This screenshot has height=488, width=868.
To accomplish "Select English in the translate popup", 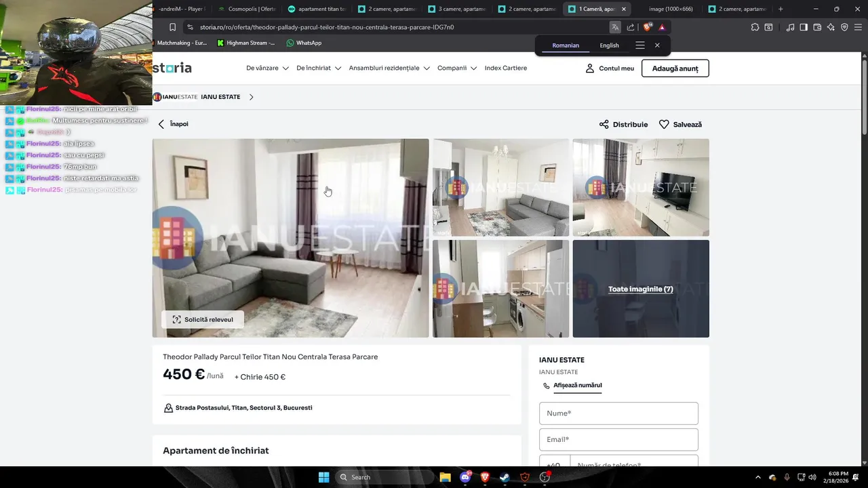I will pos(609,45).
